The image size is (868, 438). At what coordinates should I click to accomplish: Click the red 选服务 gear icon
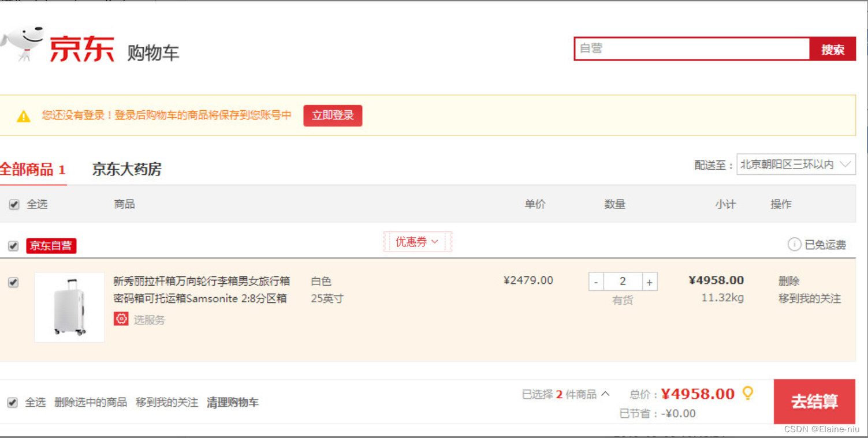pos(121,319)
